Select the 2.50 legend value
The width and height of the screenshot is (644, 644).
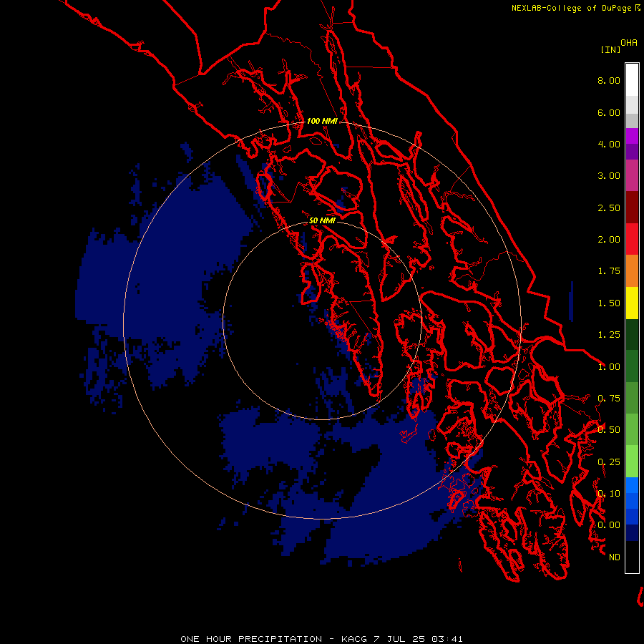pos(609,208)
